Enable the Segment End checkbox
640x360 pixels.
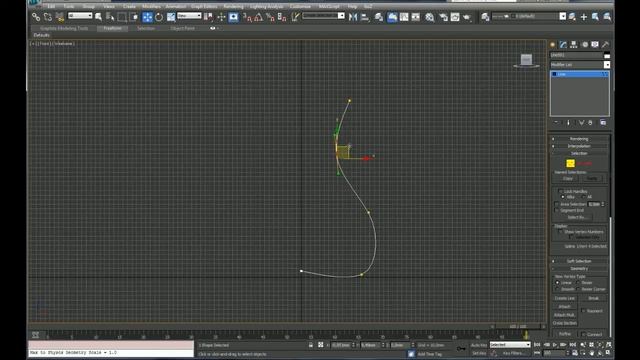557,211
